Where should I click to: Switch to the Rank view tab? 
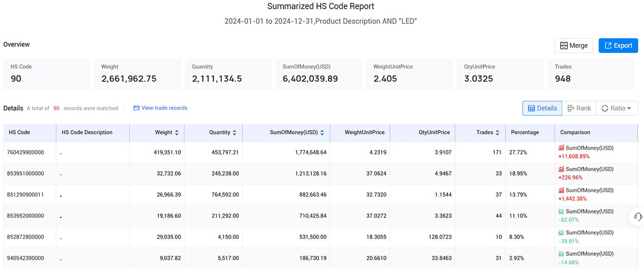pos(579,108)
